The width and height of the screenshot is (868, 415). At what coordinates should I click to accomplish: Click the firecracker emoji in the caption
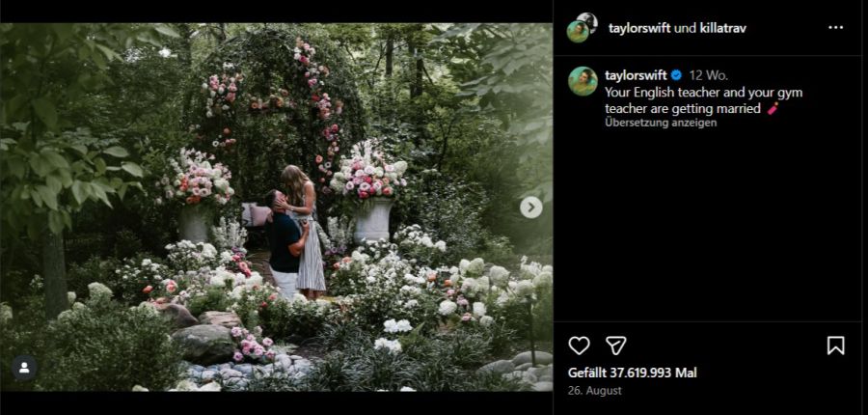(773, 109)
